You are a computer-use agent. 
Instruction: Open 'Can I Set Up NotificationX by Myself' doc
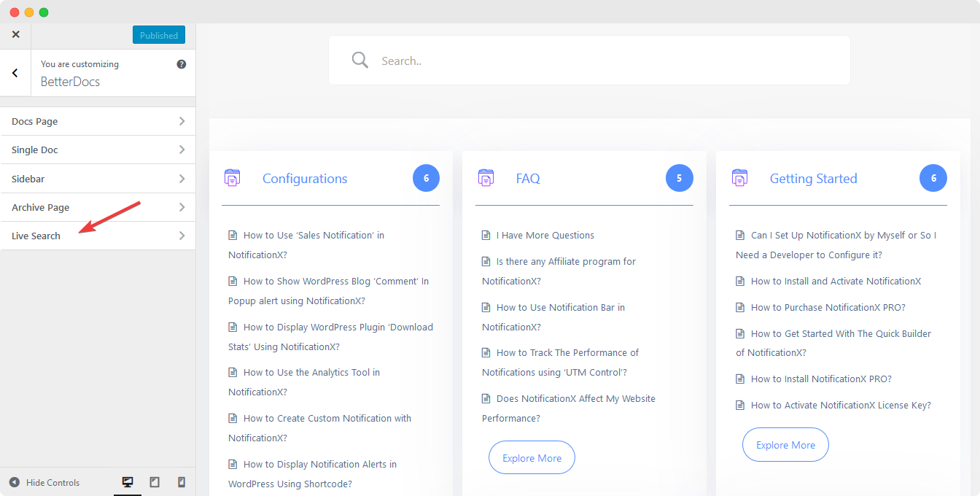click(836, 245)
